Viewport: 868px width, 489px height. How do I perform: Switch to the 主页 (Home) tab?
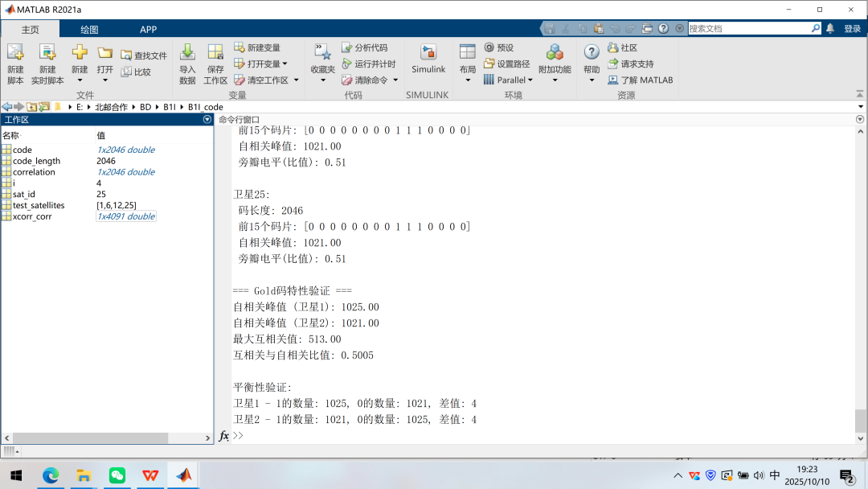click(31, 29)
